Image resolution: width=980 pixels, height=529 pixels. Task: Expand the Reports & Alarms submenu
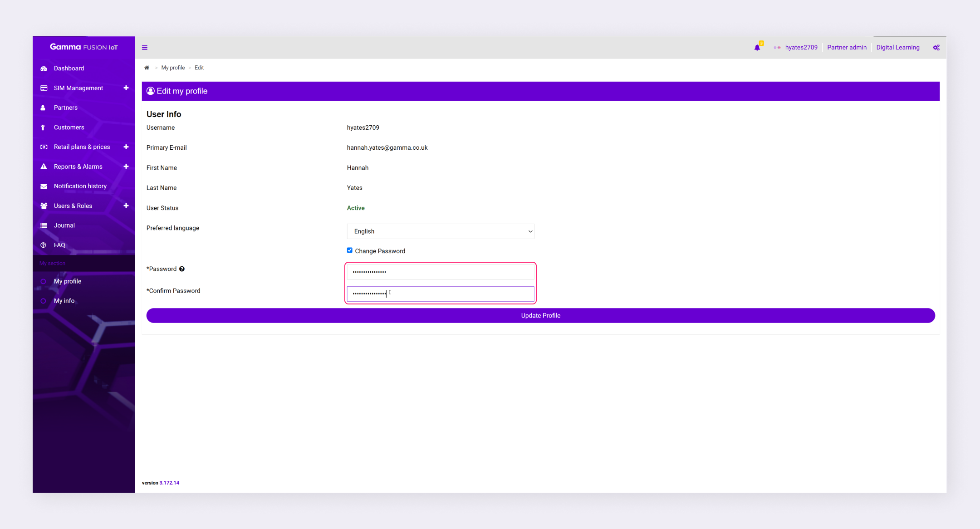click(x=126, y=167)
